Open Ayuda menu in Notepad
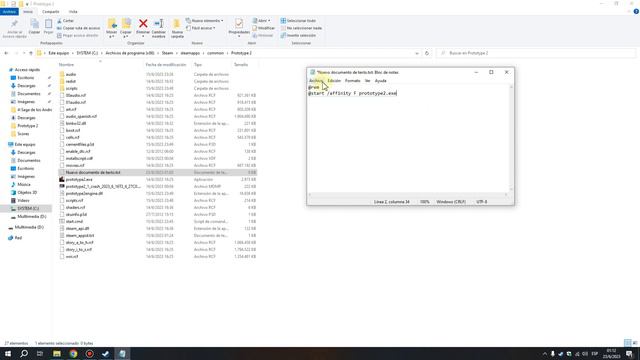 tap(380, 81)
